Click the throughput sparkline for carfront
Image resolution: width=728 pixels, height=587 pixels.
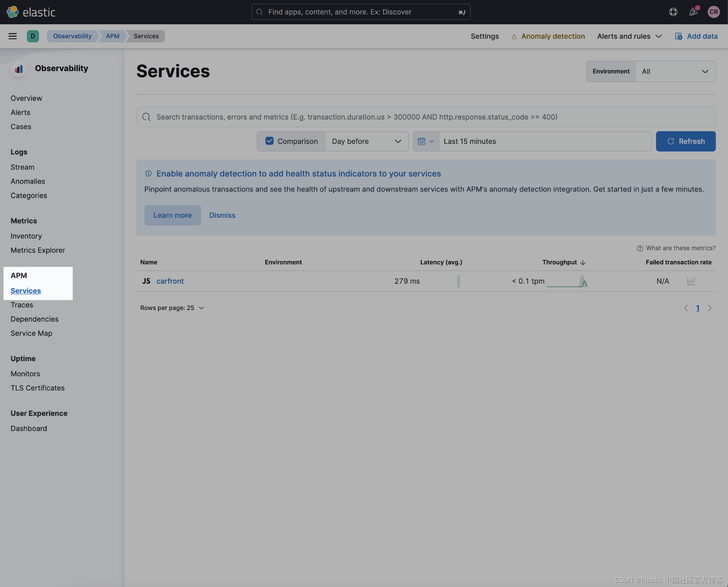pos(567,281)
